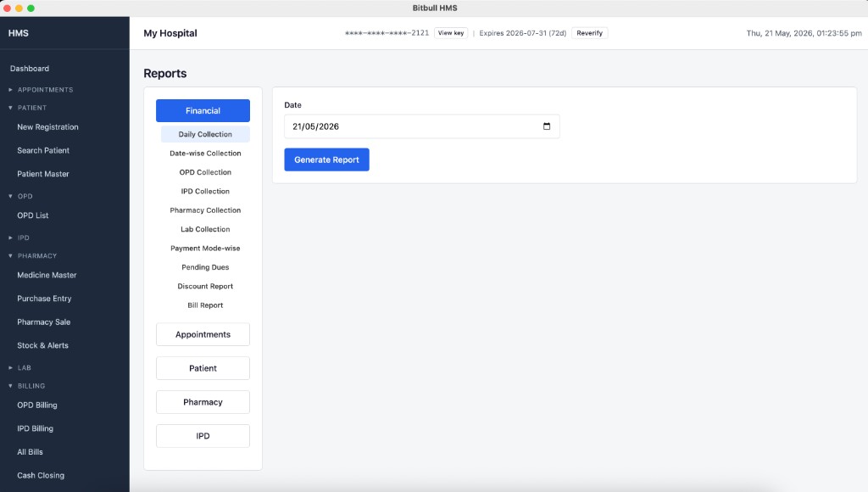
Task: Collapse the Billing sidebar section
Action: [26, 386]
